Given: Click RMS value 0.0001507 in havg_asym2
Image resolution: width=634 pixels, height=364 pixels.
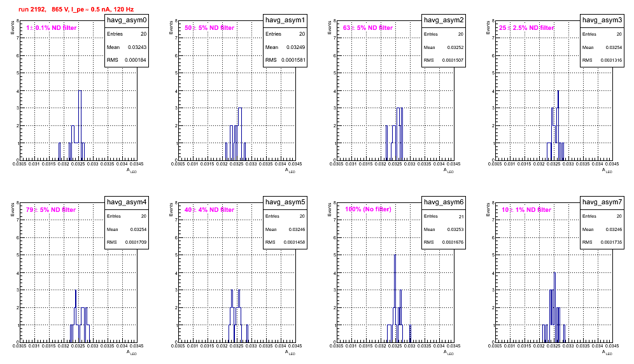Looking at the screenshot, I should 453,60.
